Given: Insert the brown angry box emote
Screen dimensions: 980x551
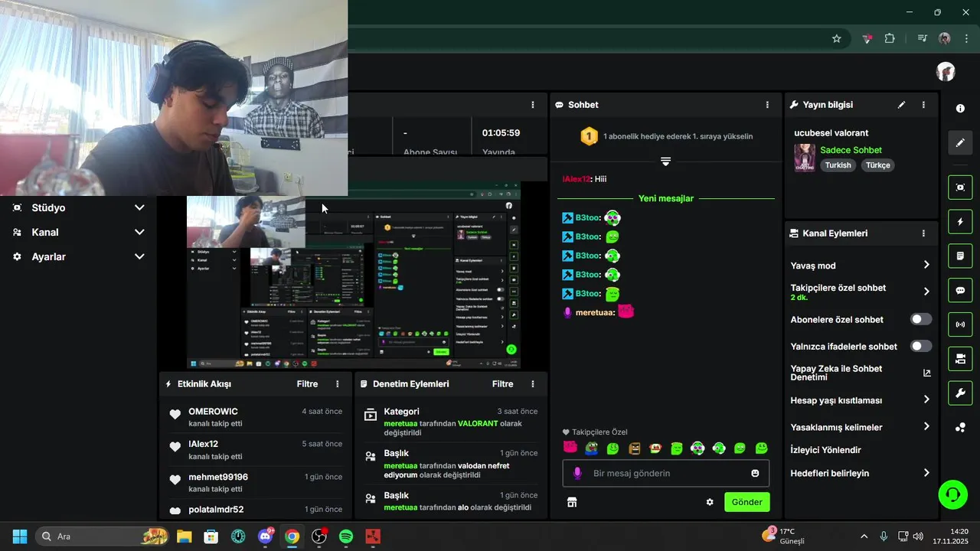Looking at the screenshot, I should point(634,448).
